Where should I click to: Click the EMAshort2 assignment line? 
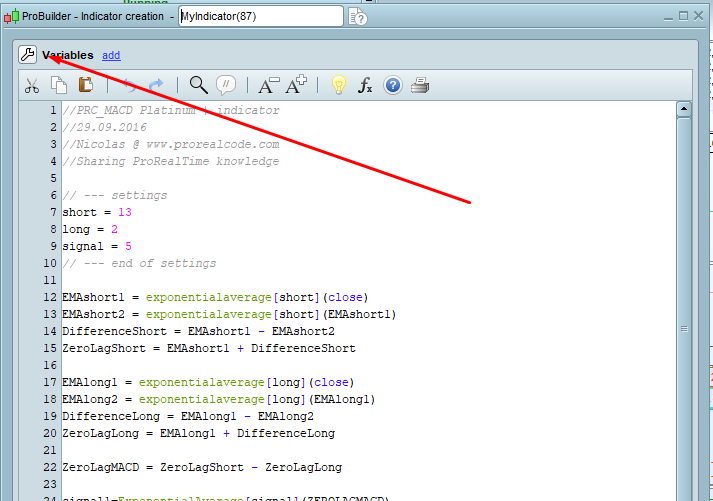[x=229, y=314]
